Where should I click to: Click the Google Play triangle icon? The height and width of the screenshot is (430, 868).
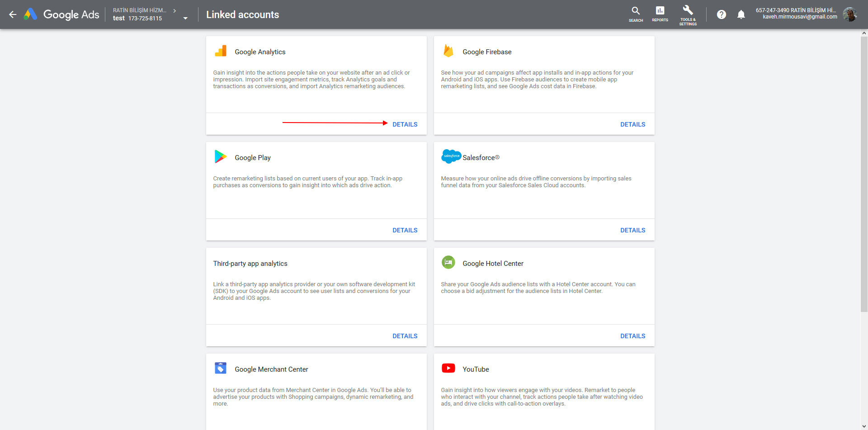[x=221, y=157]
